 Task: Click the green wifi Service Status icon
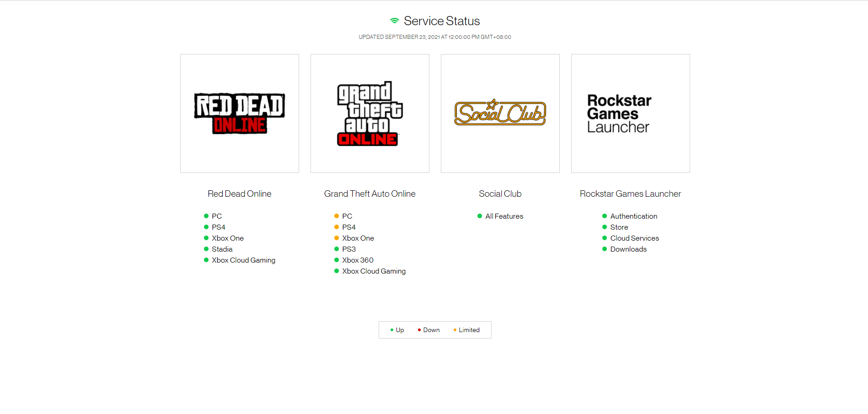tap(395, 21)
